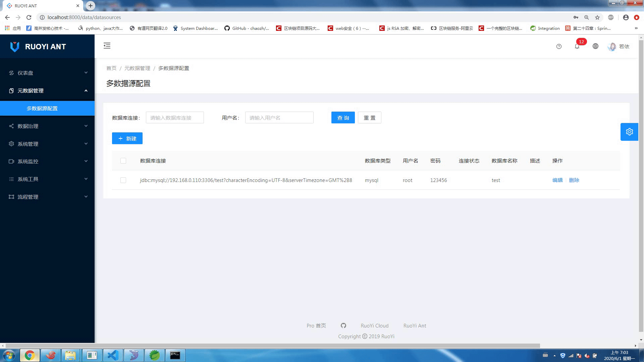Bookmark page with star icon

pos(597,17)
